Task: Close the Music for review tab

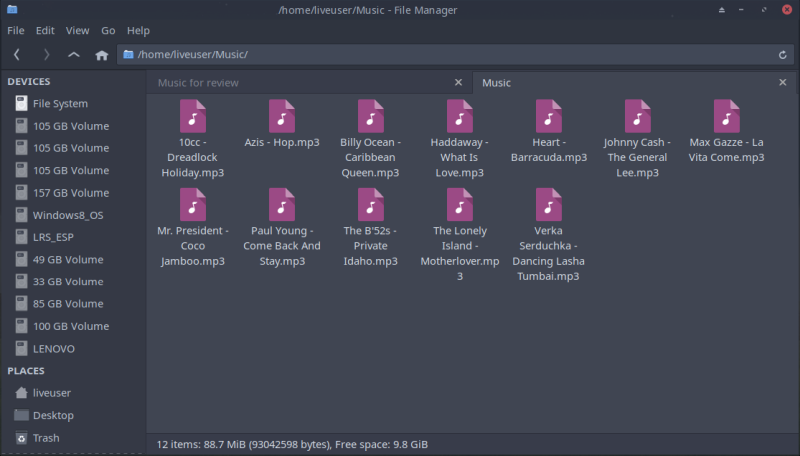Action: tap(458, 82)
